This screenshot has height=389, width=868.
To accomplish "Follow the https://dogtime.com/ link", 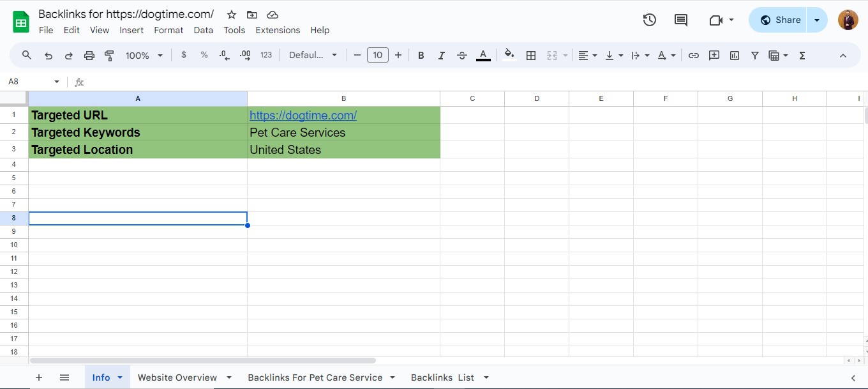I will 303,116.
